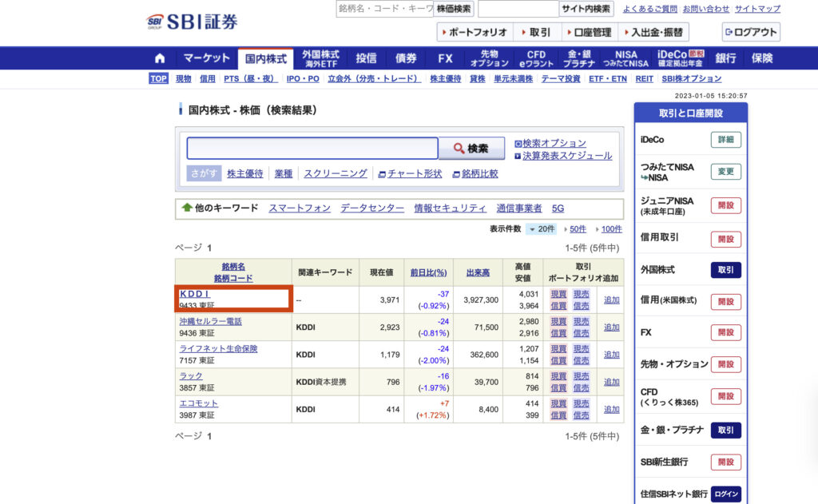Add エコモット to portfolio via 追加
The image size is (818, 504).
tap(612, 410)
